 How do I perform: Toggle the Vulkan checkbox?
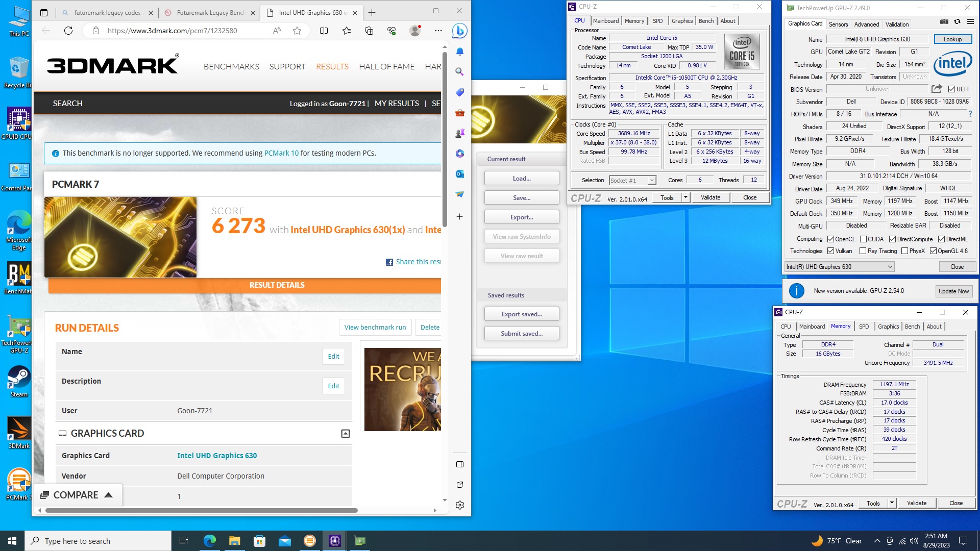[830, 251]
